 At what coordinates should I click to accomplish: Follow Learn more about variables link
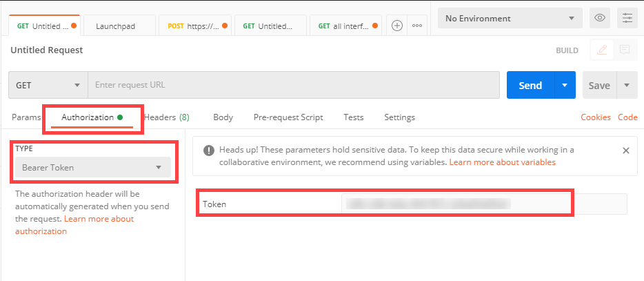[502, 162]
